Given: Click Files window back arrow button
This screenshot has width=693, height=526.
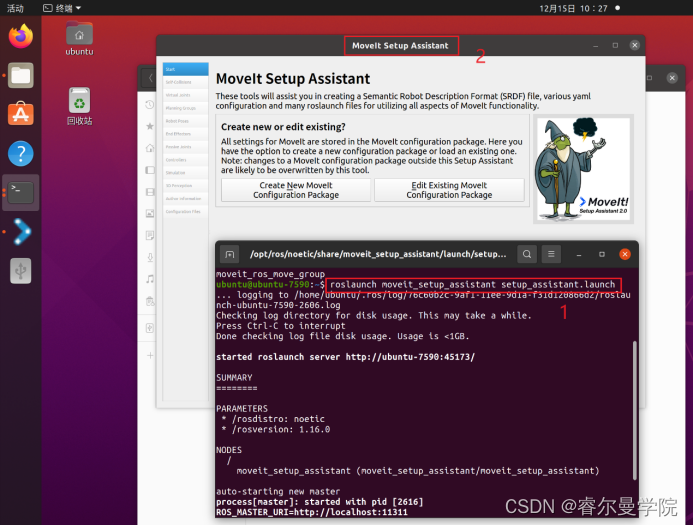Looking at the screenshot, I should [x=149, y=78].
